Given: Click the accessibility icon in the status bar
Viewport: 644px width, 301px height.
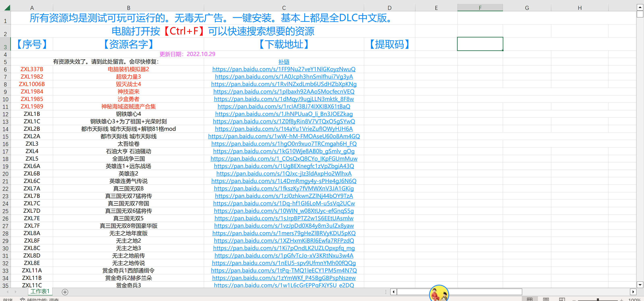Looking at the screenshot, I should tap(23, 300).
